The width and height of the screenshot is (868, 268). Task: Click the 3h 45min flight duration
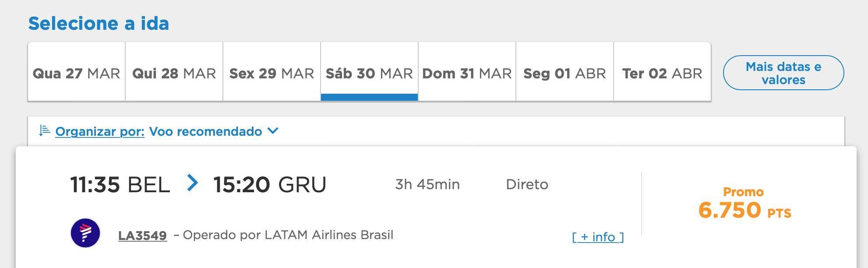pyautogui.click(x=427, y=184)
